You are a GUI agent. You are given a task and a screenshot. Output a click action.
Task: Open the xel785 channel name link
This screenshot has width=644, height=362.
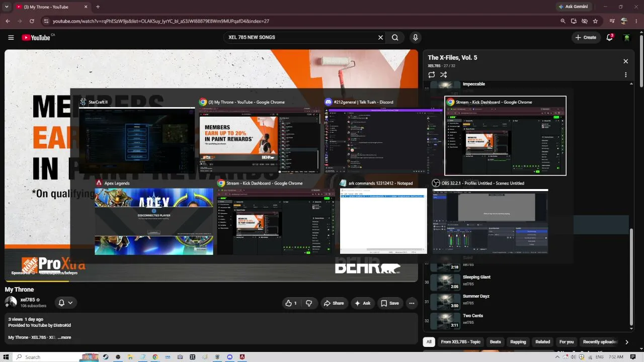pos(28,300)
